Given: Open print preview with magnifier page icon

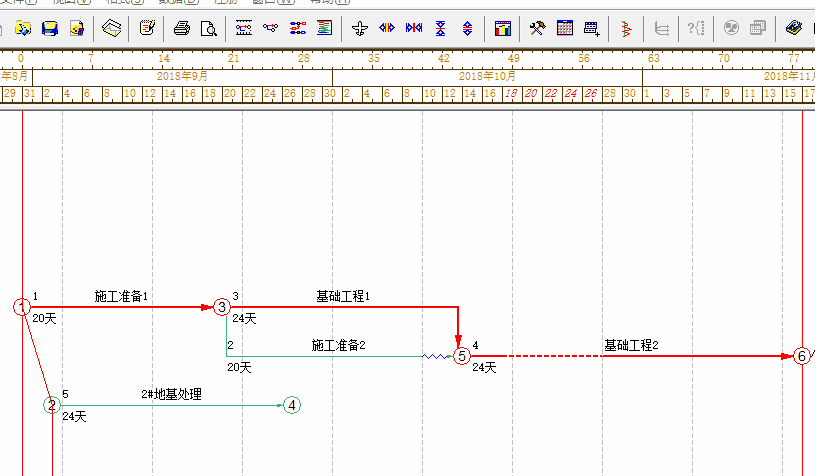Looking at the screenshot, I should (207, 28).
